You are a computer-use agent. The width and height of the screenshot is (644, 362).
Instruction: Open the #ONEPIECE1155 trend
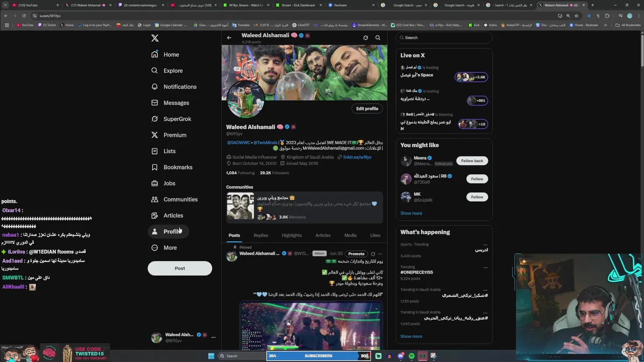pos(417,272)
